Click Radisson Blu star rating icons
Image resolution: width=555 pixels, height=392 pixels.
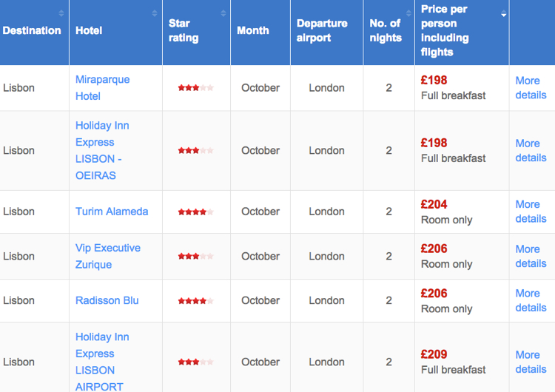point(196,301)
